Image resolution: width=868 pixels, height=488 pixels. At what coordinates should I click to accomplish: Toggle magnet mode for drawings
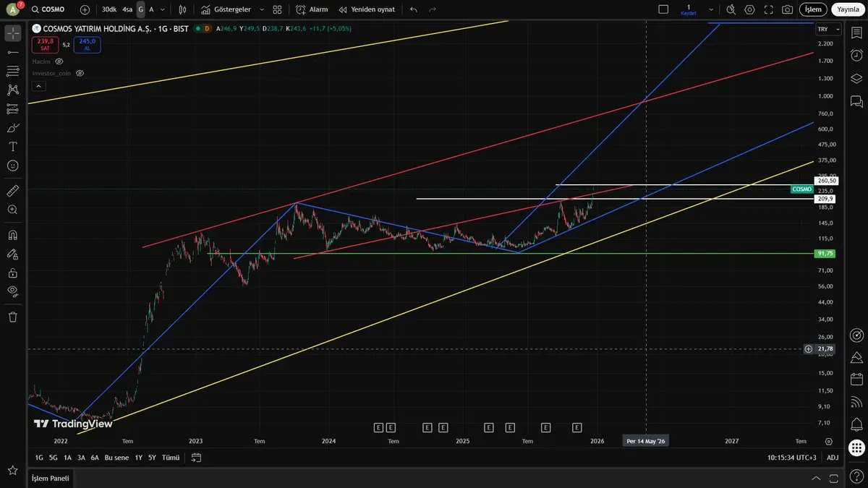12,235
